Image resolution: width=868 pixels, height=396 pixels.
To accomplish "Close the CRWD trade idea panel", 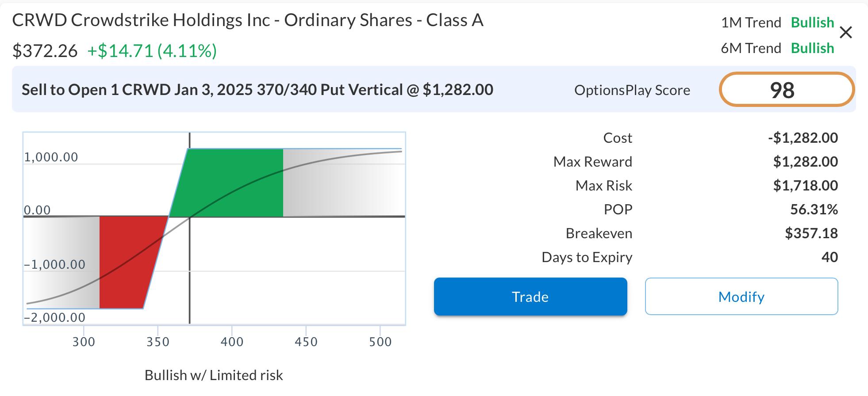I will click(845, 33).
